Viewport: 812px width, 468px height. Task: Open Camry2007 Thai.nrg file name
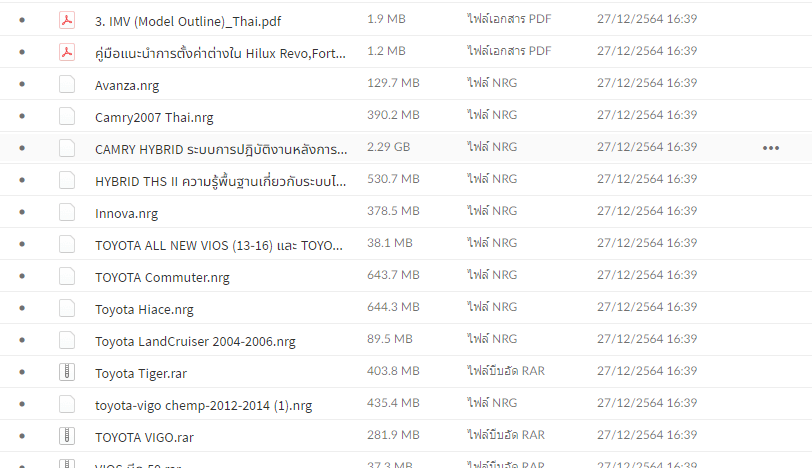pos(154,118)
